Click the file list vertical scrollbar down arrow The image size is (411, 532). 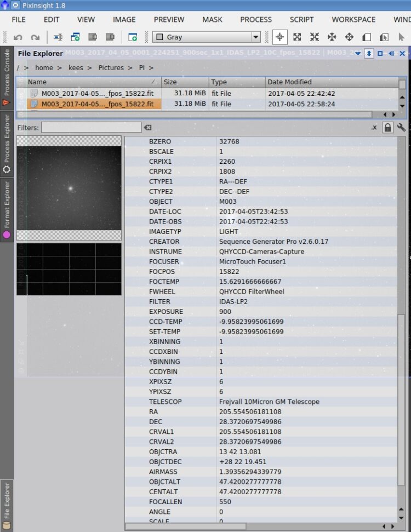tap(402, 106)
